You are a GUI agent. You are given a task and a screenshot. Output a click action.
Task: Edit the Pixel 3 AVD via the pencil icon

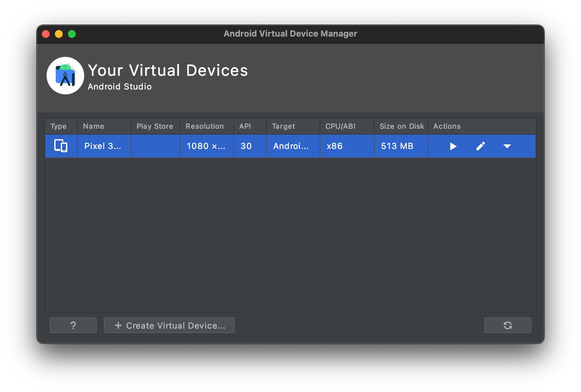point(481,146)
